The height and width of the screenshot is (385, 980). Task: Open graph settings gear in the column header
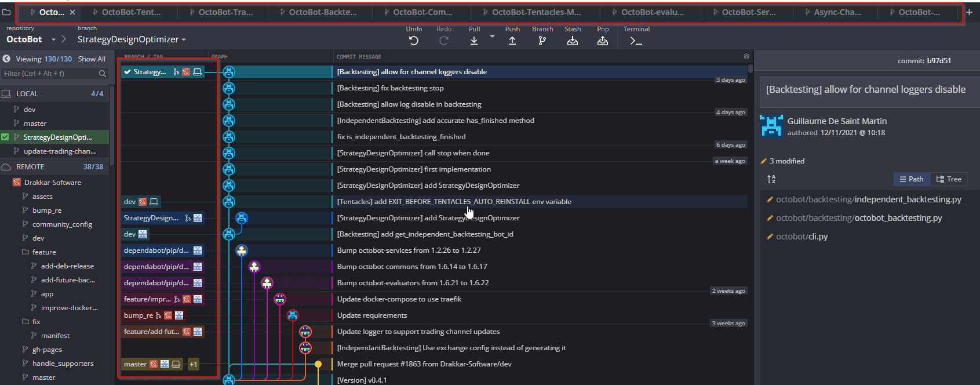point(746,56)
